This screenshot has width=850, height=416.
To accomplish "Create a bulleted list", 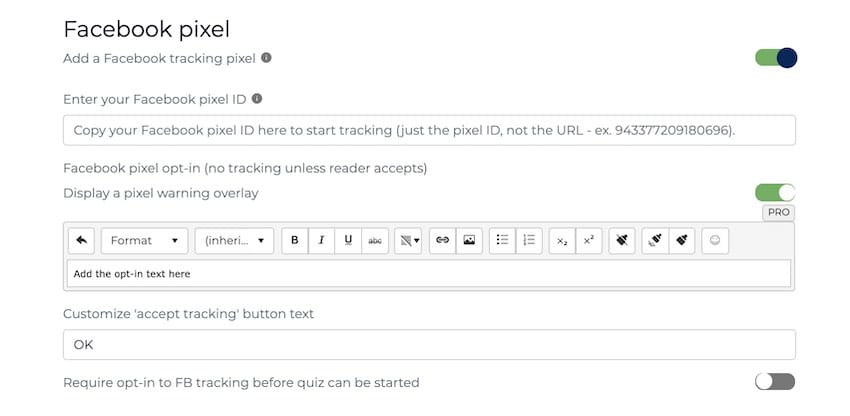I will (x=503, y=240).
